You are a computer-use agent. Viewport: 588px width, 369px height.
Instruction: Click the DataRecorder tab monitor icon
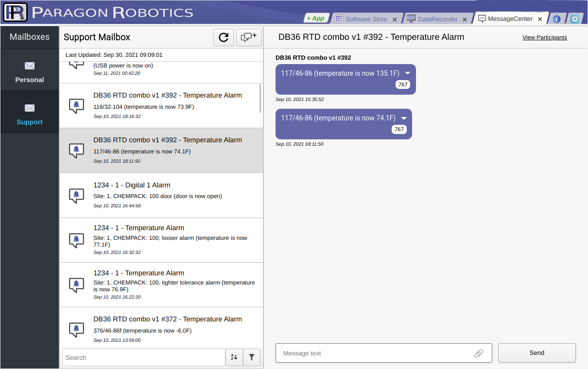pos(411,19)
